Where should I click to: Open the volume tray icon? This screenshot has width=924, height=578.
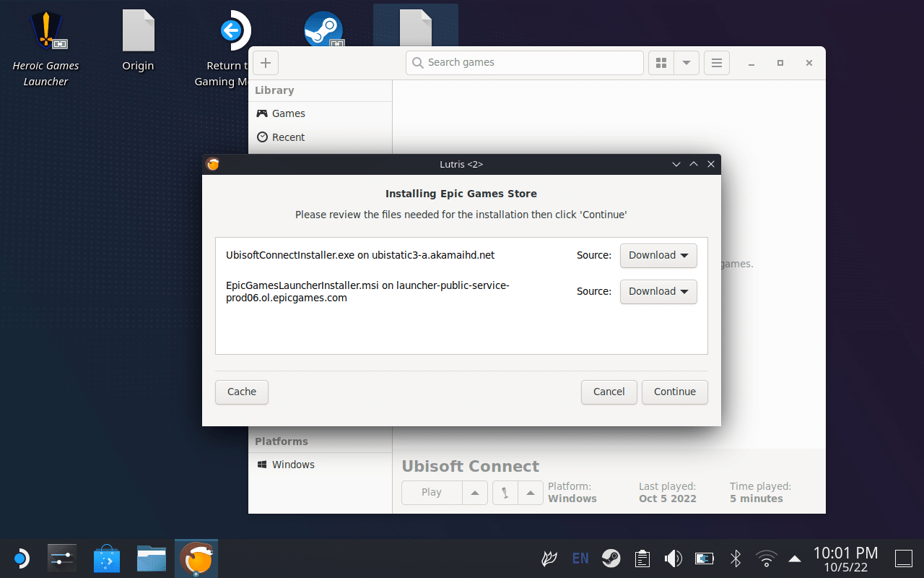click(673, 558)
